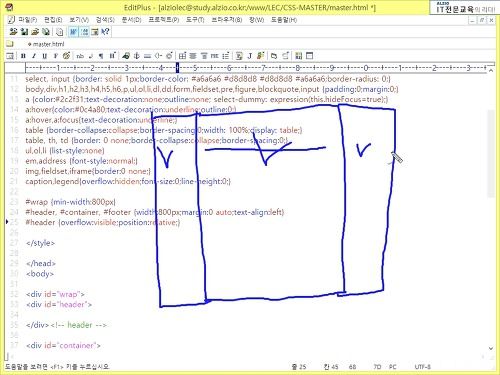
Task: Toggle the highlighted line number icon
Action: [85, 32]
